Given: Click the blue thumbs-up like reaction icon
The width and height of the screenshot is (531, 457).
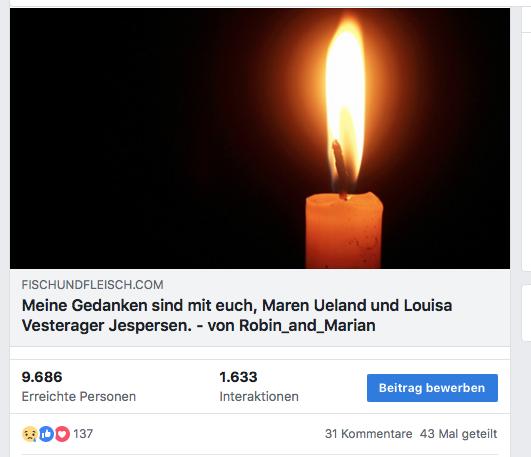Looking at the screenshot, I should tap(46, 434).
